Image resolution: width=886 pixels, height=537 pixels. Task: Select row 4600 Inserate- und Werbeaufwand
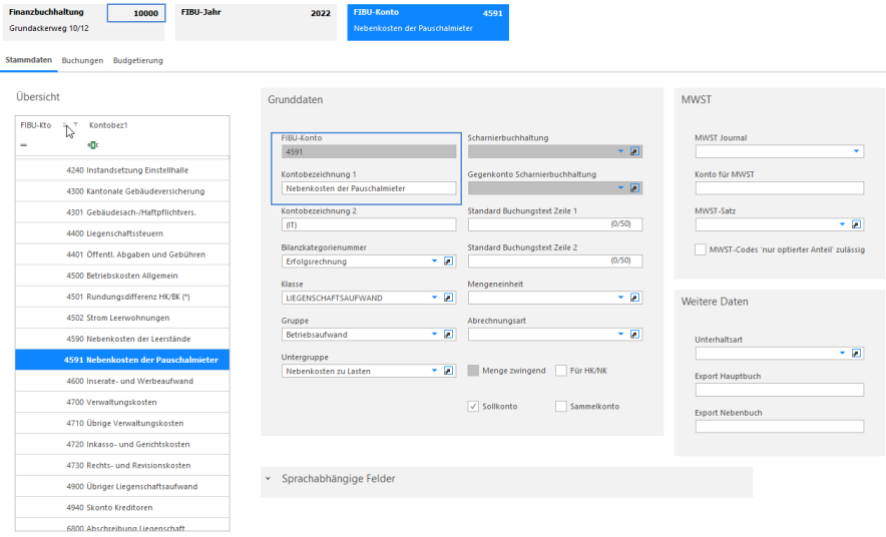tap(122, 381)
